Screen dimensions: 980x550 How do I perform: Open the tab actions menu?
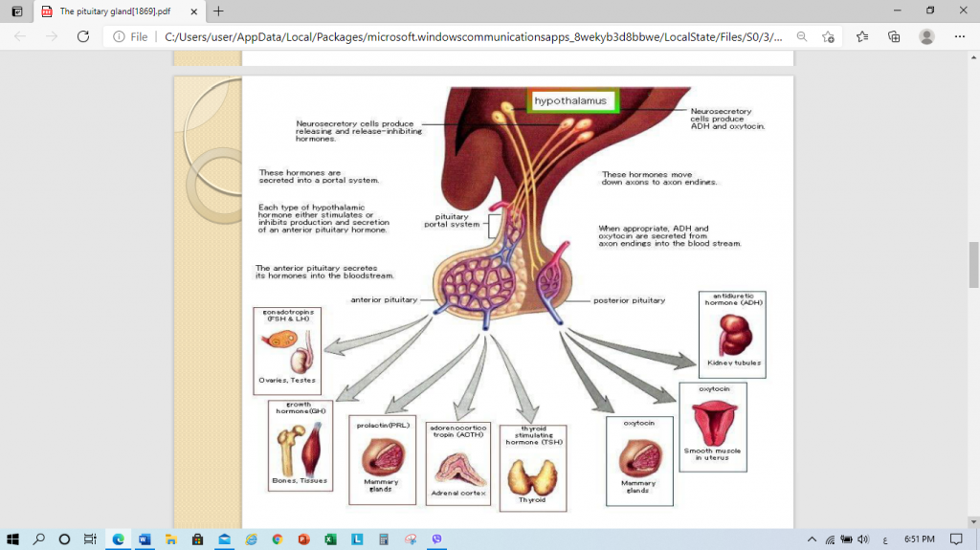click(16, 11)
